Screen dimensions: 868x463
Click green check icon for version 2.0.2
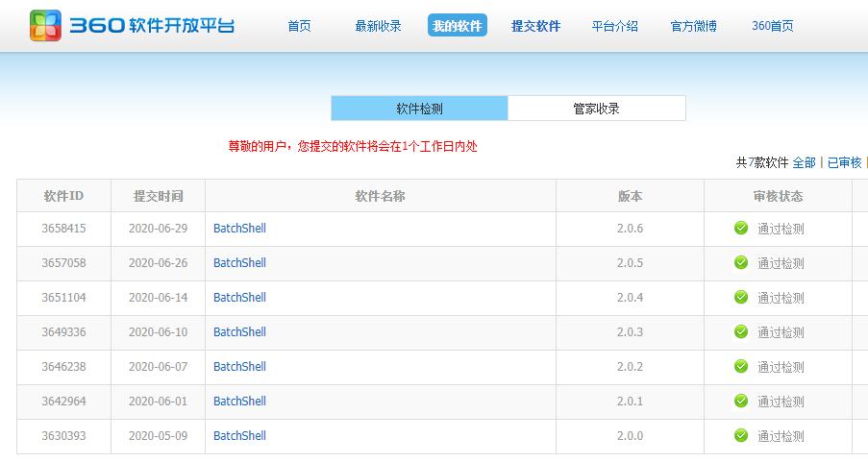pyautogui.click(x=741, y=366)
